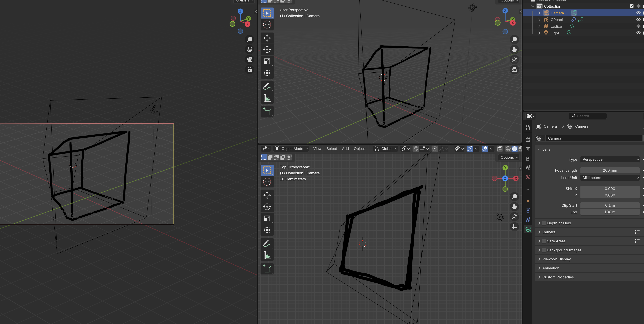
Task: Toggle visibility eye for Light in outliner
Action: click(638, 33)
